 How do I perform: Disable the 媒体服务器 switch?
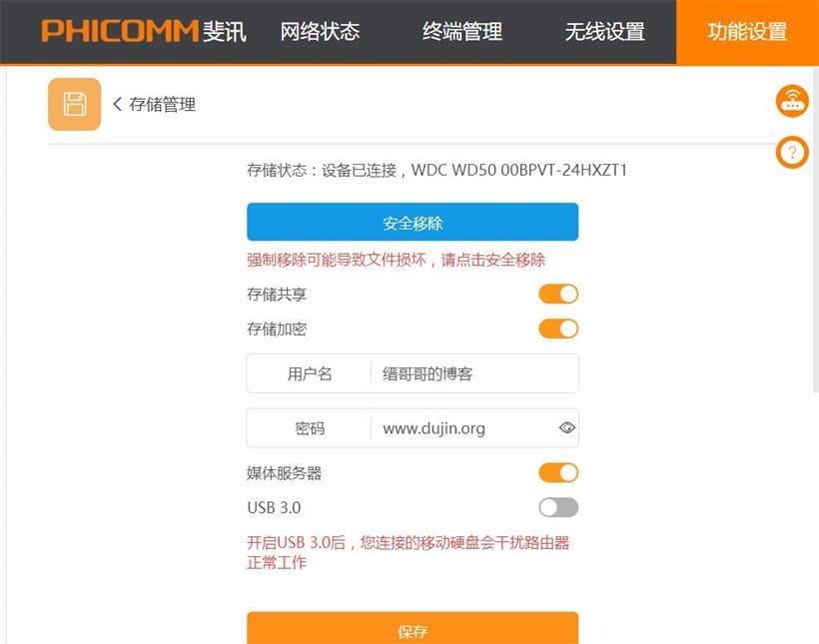click(558, 472)
